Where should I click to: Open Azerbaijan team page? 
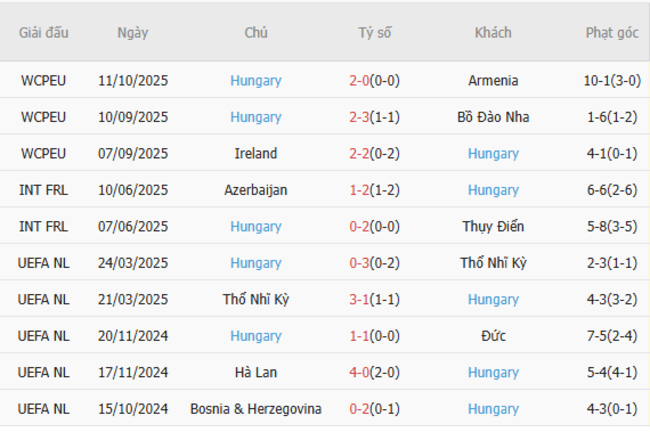click(255, 190)
